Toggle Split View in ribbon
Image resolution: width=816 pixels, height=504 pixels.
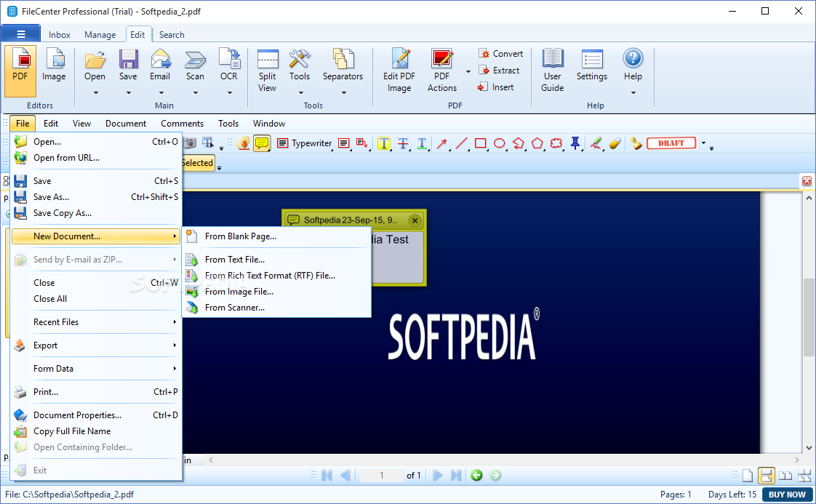coord(268,71)
